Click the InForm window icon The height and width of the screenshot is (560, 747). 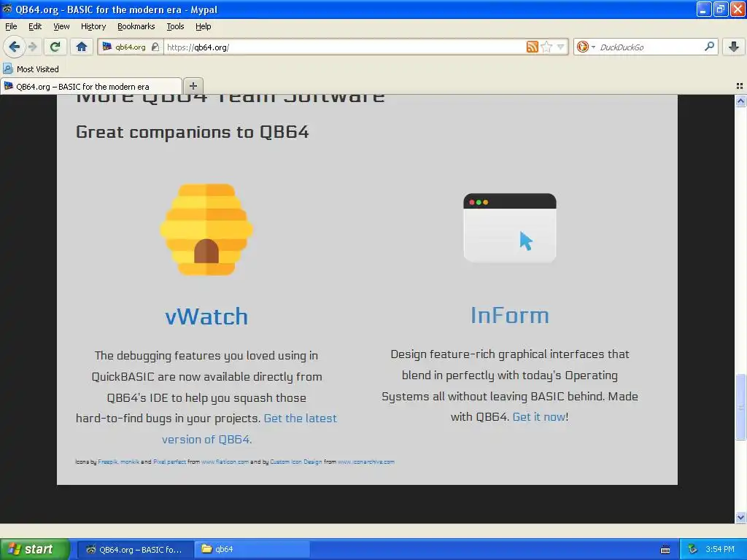510,228
